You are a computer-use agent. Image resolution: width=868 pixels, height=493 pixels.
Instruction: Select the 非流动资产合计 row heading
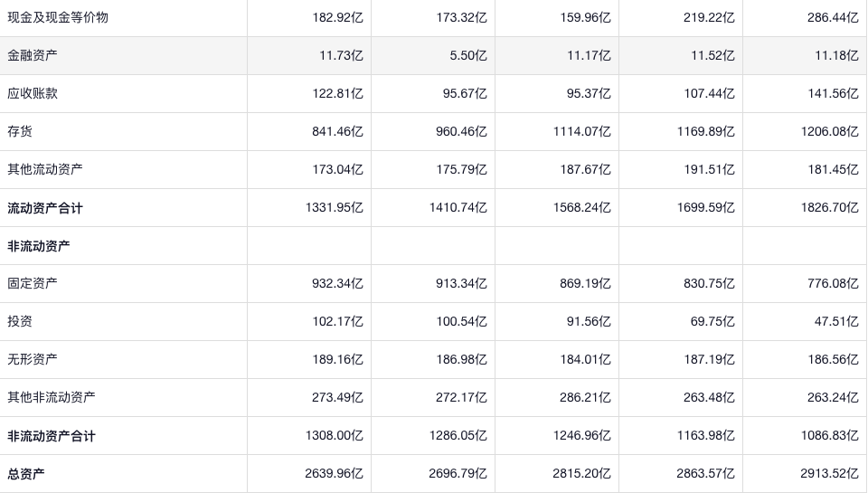pyautogui.click(x=52, y=436)
